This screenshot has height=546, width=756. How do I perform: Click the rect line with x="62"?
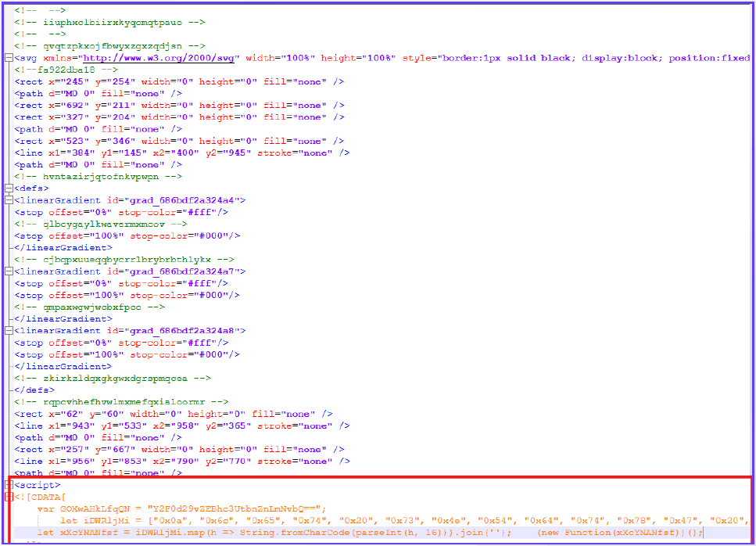click(173, 414)
